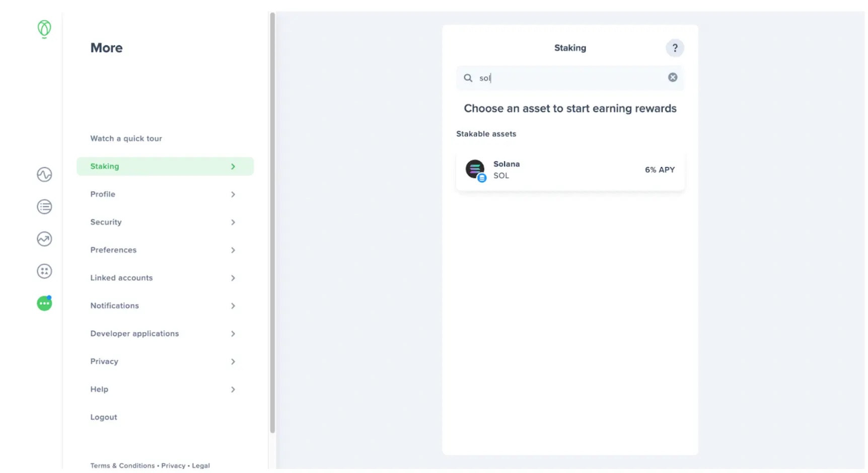
Task: Open the Preferences menu item
Action: tap(165, 250)
